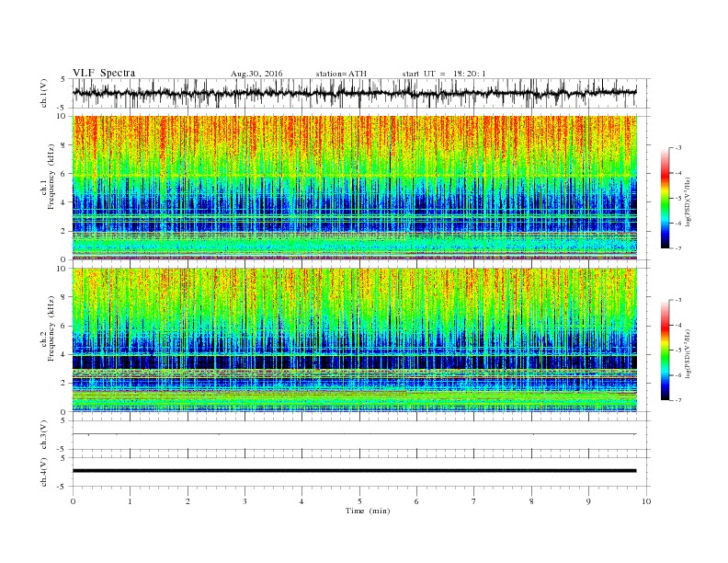
Task: Select the date text "Aug.30, 2016"
Action: pyautogui.click(x=256, y=74)
